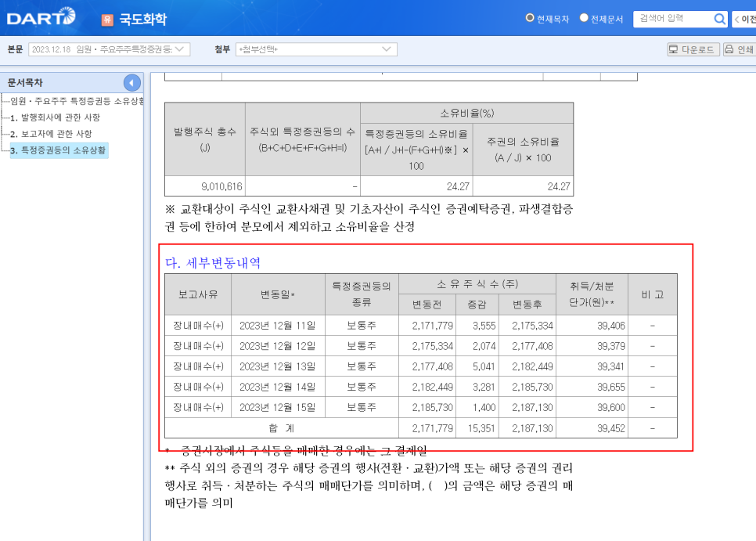Click the 2023년 12월 11일 date cell
Screen dimensions: 756x541
point(278,326)
